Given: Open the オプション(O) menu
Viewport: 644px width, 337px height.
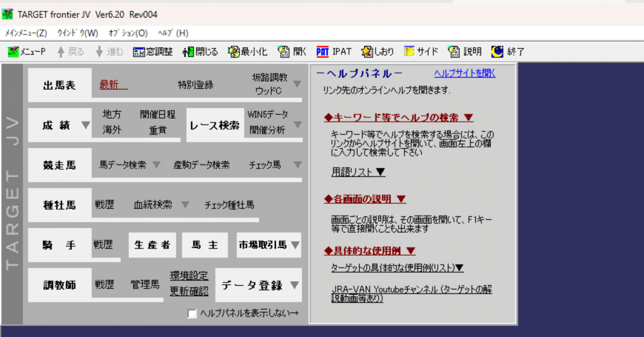Looking at the screenshot, I should tap(128, 33).
